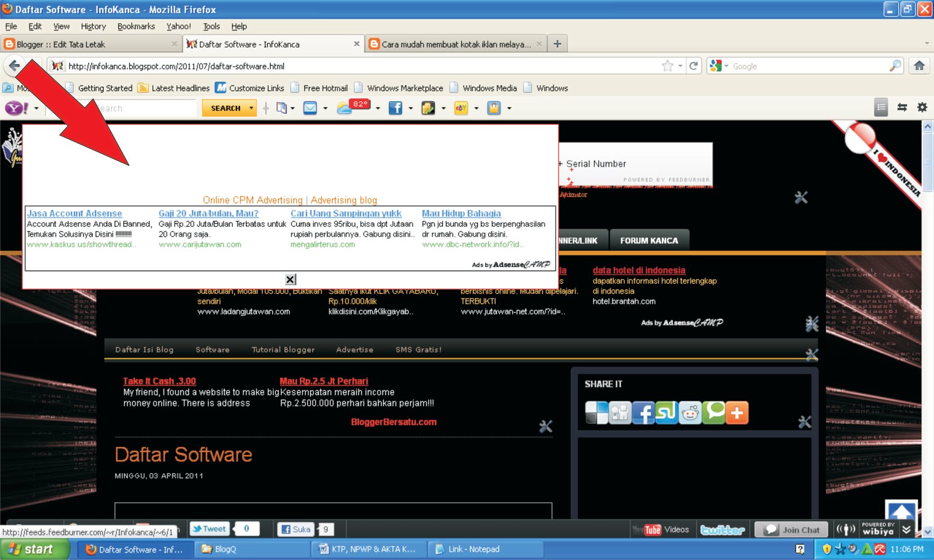Click the Tweet button
Viewport: 934px width, 560px height.
209,529
